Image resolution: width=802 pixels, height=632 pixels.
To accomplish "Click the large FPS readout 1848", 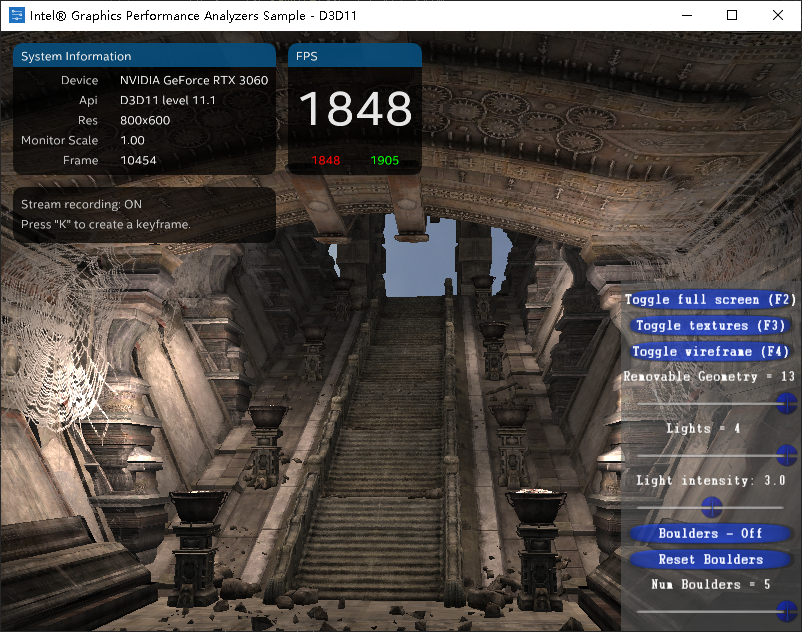I will [x=355, y=108].
